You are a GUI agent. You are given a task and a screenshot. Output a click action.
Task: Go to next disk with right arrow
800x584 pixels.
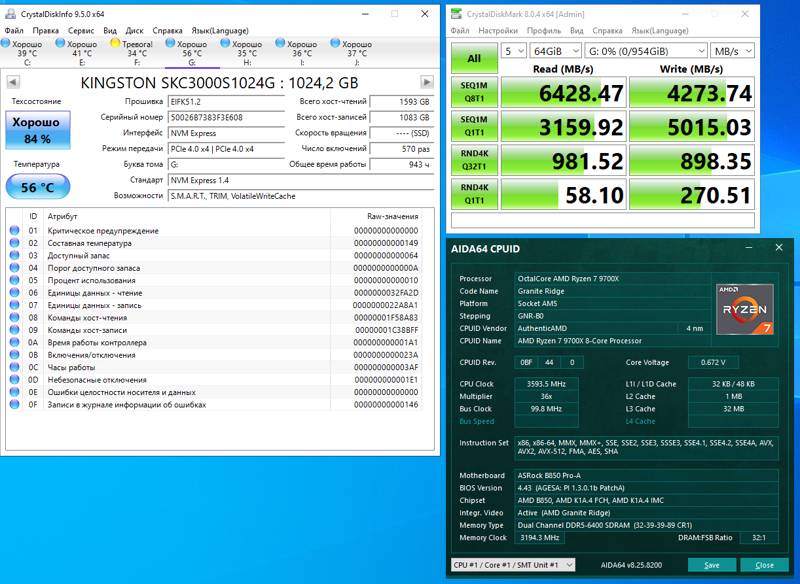coord(427,82)
